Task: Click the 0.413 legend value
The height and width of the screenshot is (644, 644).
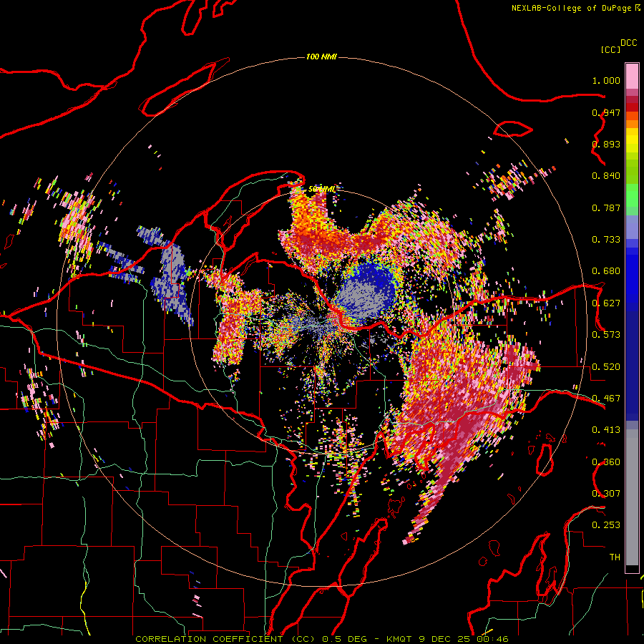Action: click(606, 430)
